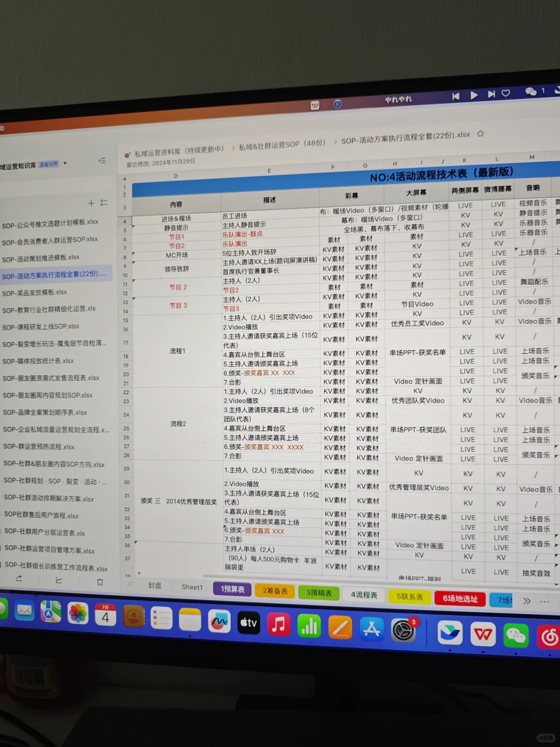
Task: Switch to the 4流程表 sheet tab
Action: (x=363, y=595)
